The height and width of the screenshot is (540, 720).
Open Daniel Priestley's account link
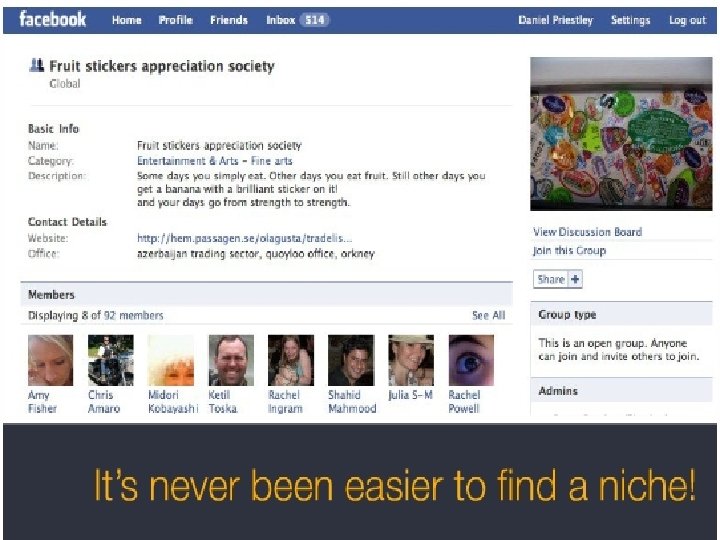coord(556,20)
